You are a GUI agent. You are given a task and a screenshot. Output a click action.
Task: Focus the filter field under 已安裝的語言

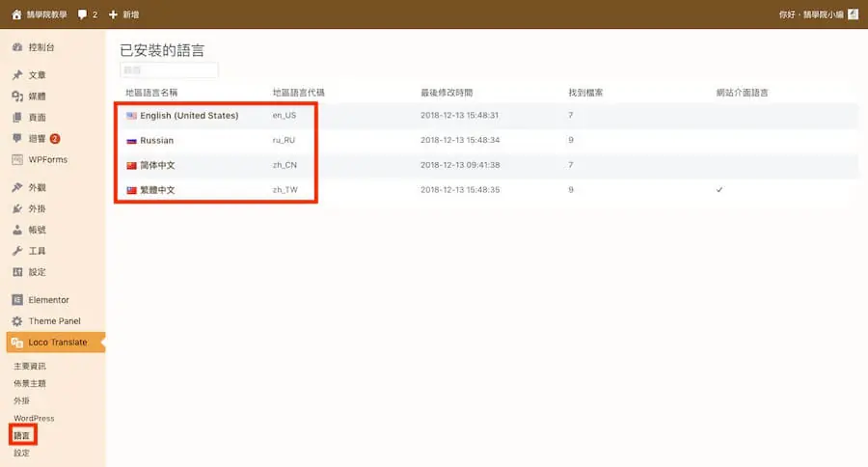click(x=169, y=69)
